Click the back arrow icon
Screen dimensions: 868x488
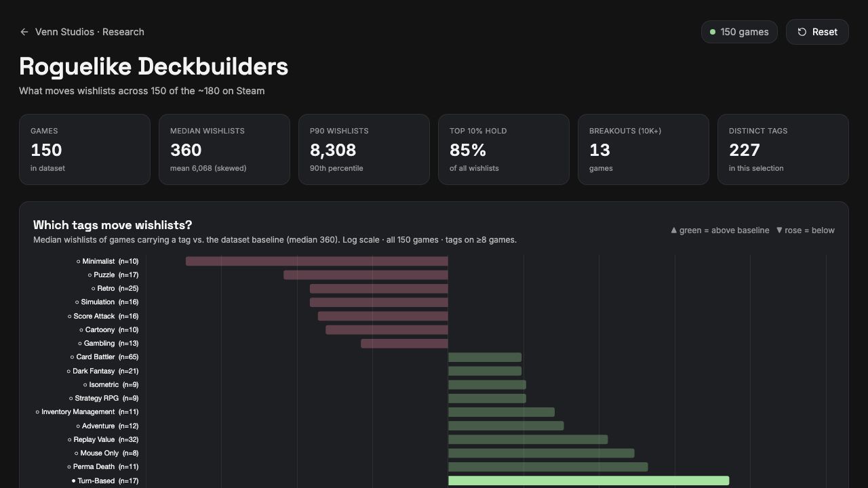(24, 32)
